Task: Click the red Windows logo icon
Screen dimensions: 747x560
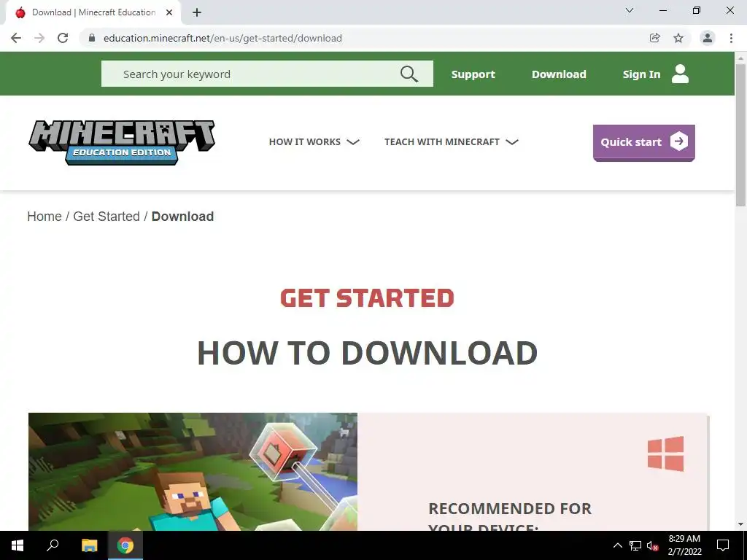Action: [x=665, y=454]
